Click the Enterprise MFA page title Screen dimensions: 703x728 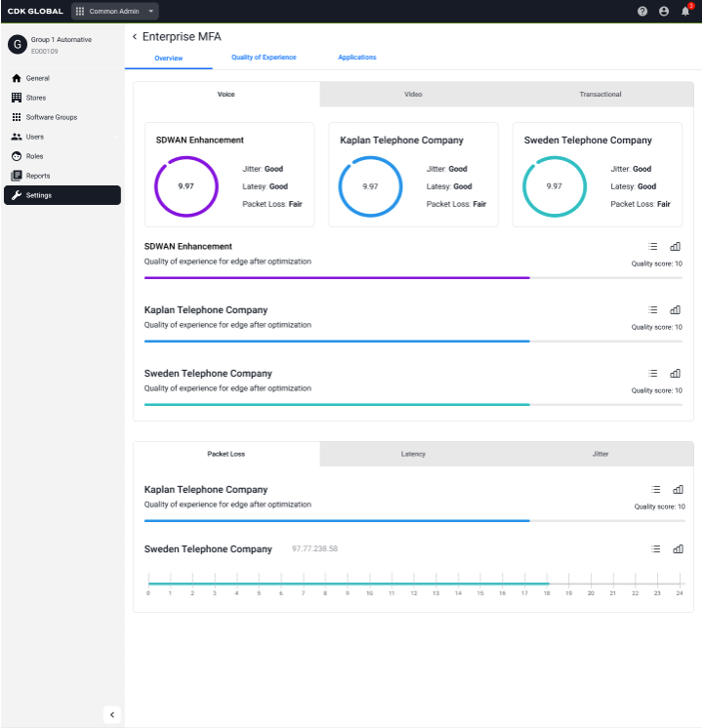[182, 37]
